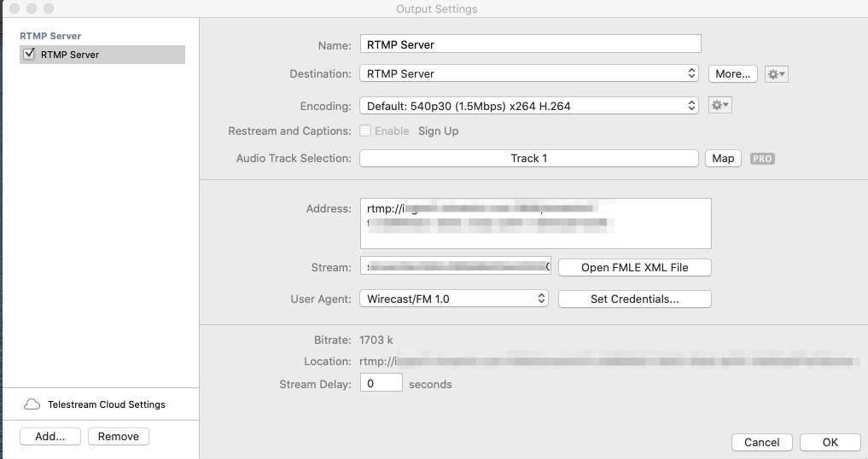Open the Destination dropdown

click(x=529, y=73)
